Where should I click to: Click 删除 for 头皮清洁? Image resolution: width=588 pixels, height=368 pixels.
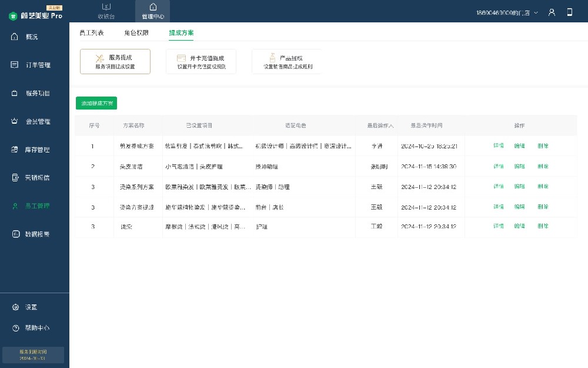(543, 166)
